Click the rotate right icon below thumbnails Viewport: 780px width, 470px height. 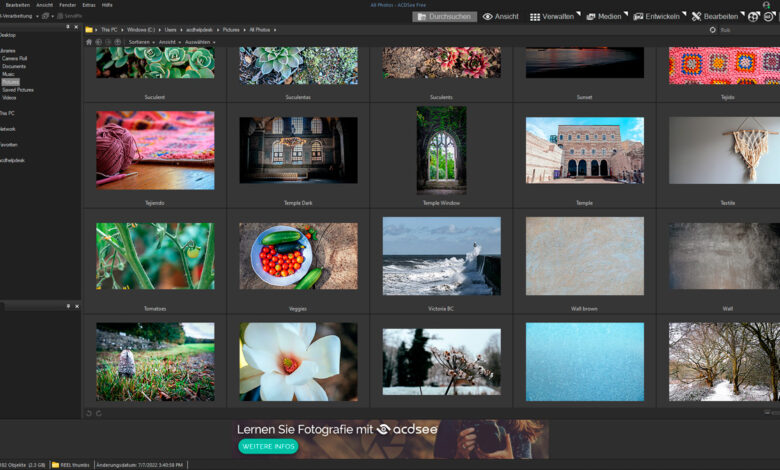[98, 413]
